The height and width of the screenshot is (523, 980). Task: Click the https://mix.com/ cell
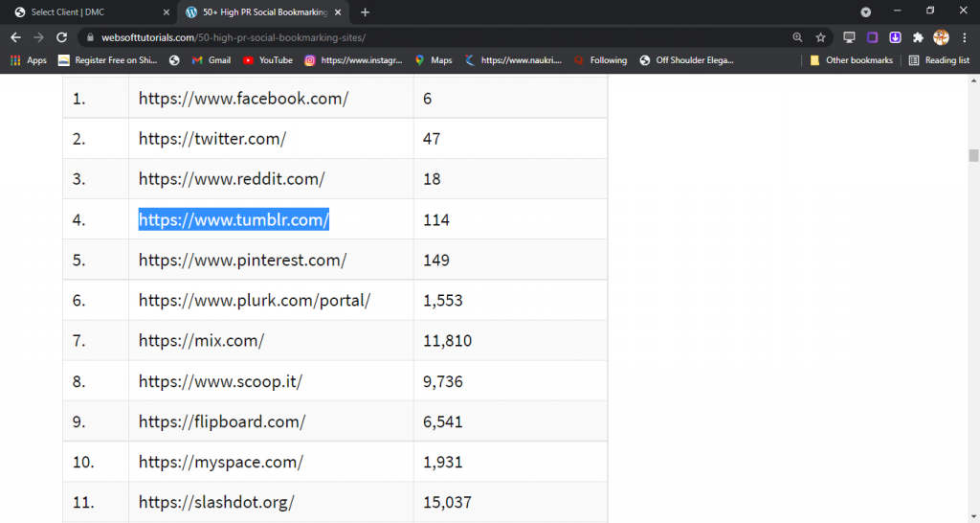[271, 340]
